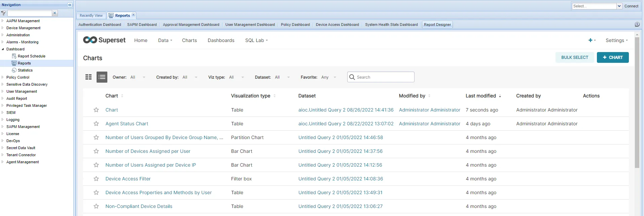Open the Dashboards menu item
644x216 pixels.
point(221,40)
